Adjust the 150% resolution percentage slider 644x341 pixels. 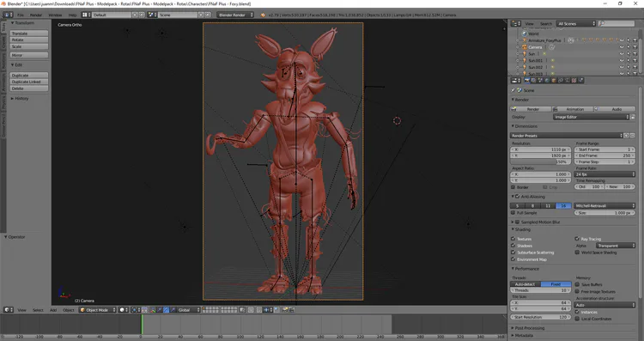pos(540,161)
